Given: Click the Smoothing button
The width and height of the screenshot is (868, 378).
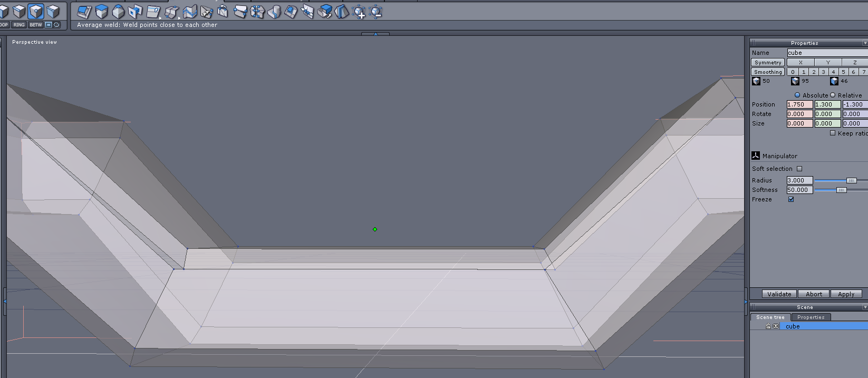Looking at the screenshot, I should [x=768, y=72].
